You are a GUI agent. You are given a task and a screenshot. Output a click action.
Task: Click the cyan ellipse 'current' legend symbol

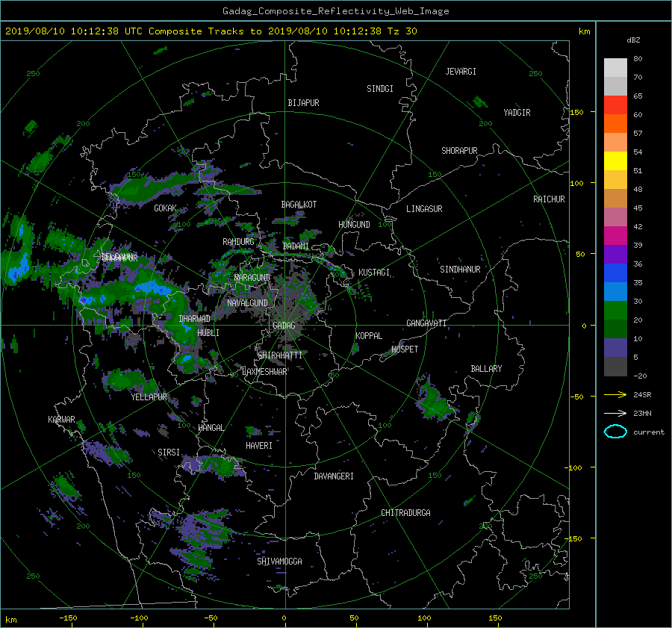coord(615,432)
